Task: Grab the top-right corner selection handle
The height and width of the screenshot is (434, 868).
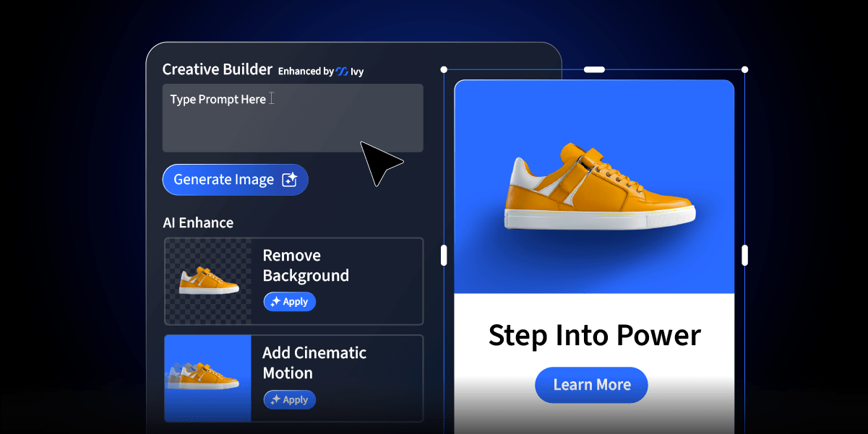Action: [744, 70]
